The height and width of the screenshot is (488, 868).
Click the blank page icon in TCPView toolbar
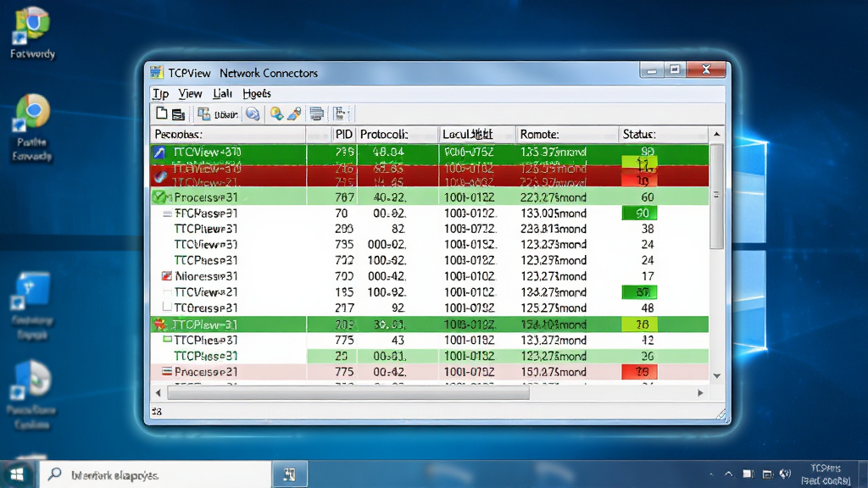point(161,114)
